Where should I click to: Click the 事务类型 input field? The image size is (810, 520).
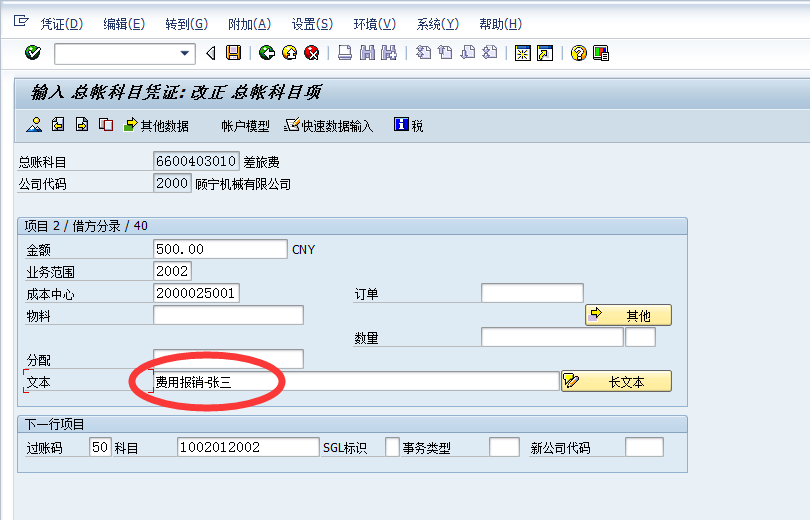(x=504, y=447)
